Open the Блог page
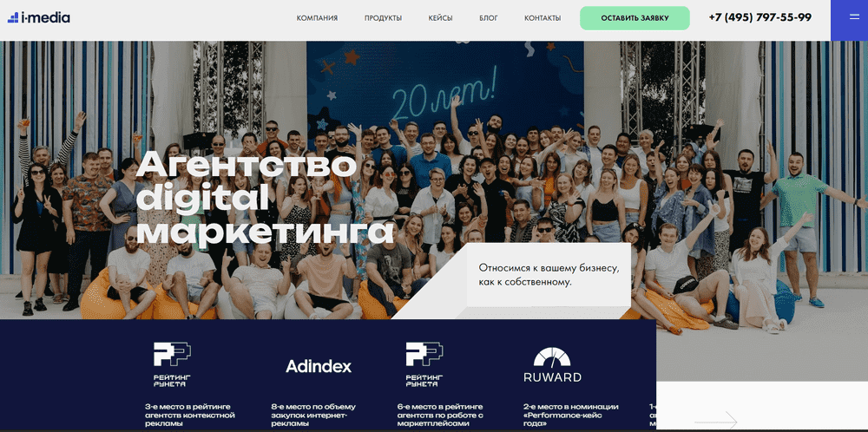Screen dimensions: 868x432 coord(488,18)
